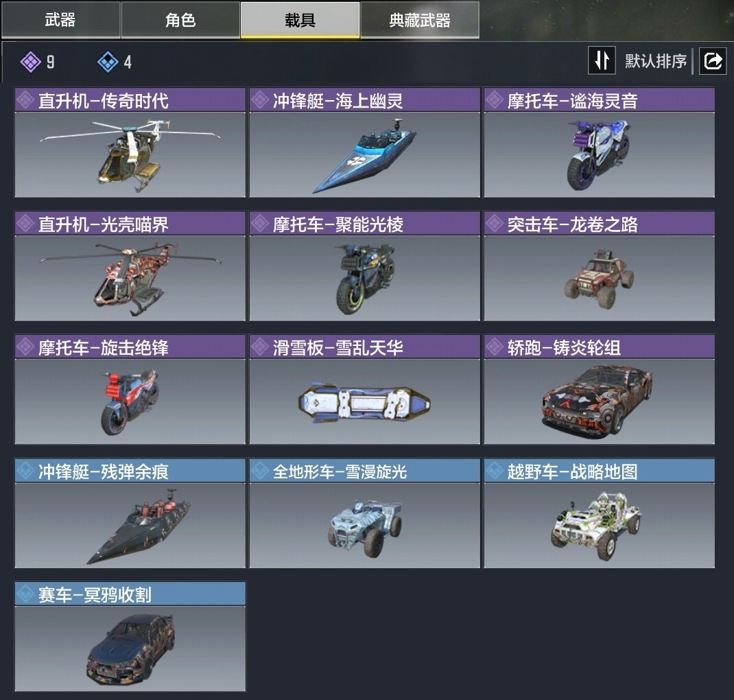Select the 载具 tab
The width and height of the screenshot is (734, 700).
pyautogui.click(x=300, y=20)
